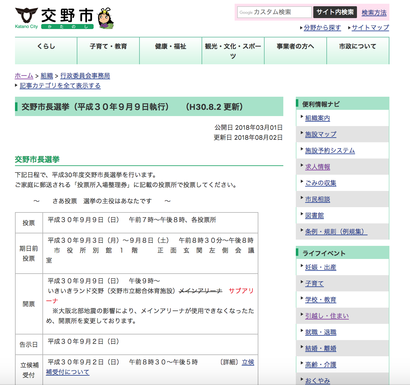Click the サイト内検索 search button

point(335,12)
